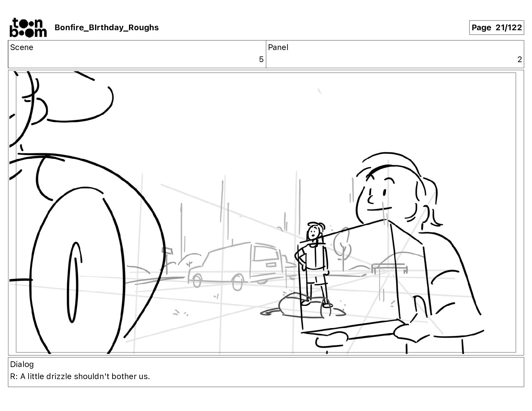Click the storyboard panel drawing
The width and height of the screenshot is (532, 411).
coord(266,213)
